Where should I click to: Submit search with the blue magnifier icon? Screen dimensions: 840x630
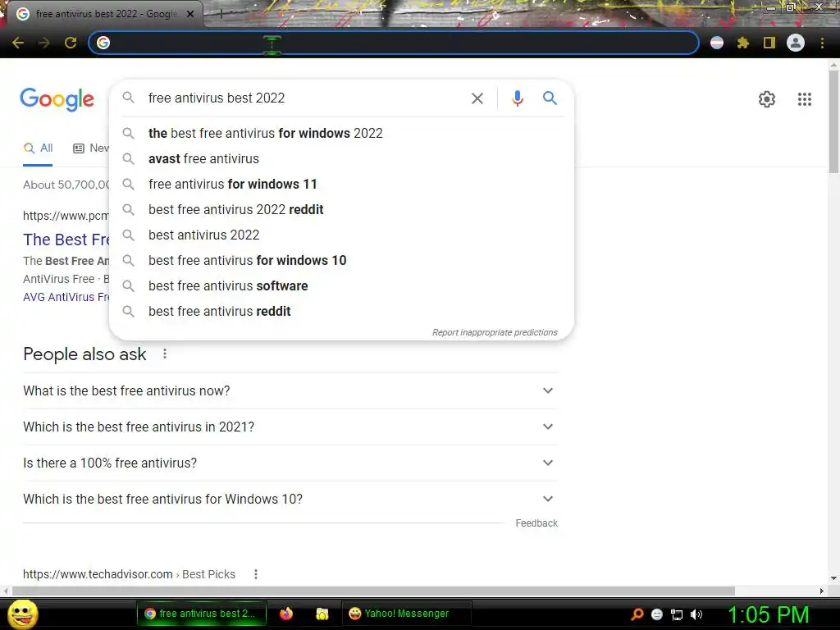point(550,98)
